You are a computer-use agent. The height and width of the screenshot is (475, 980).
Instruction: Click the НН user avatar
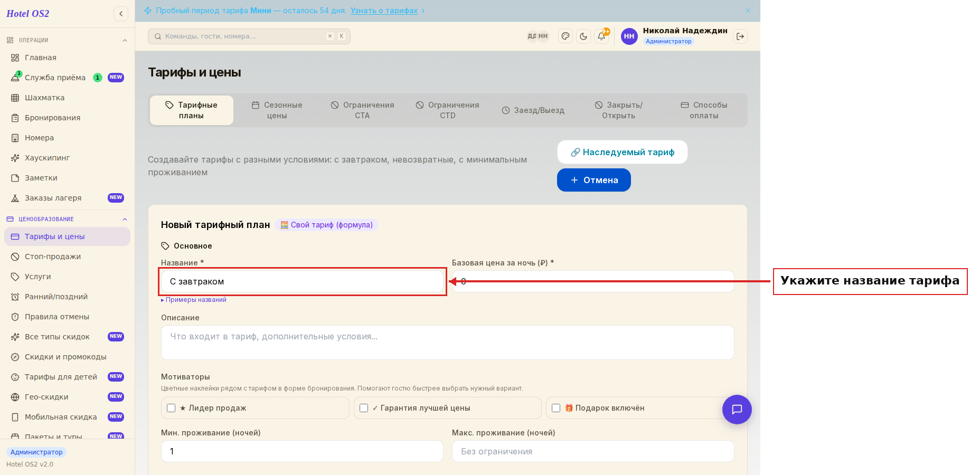point(629,36)
